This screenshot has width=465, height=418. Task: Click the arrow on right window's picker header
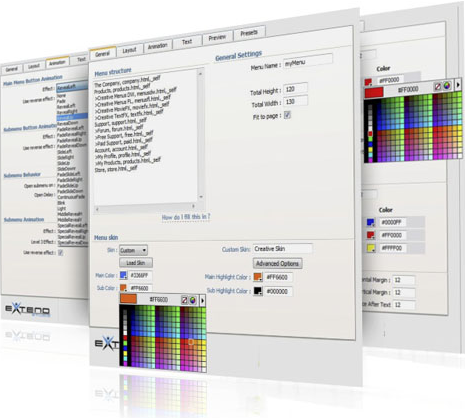tap(458, 85)
